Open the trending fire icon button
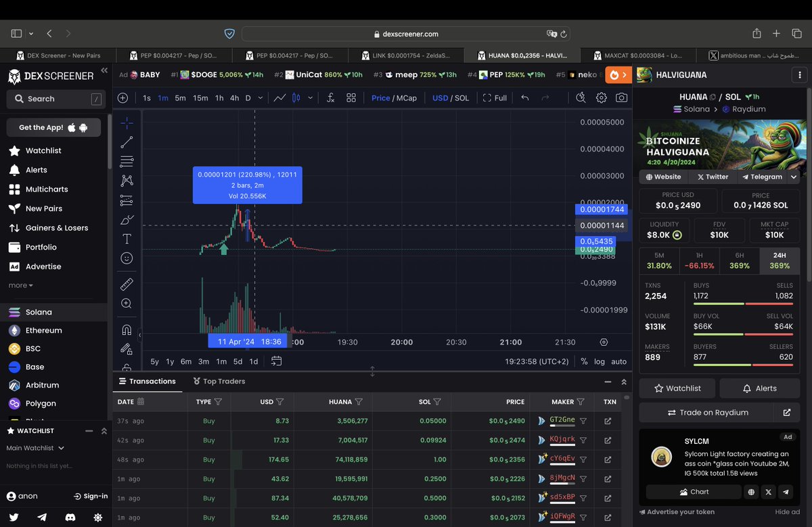This screenshot has height=527, width=812. (x=618, y=75)
